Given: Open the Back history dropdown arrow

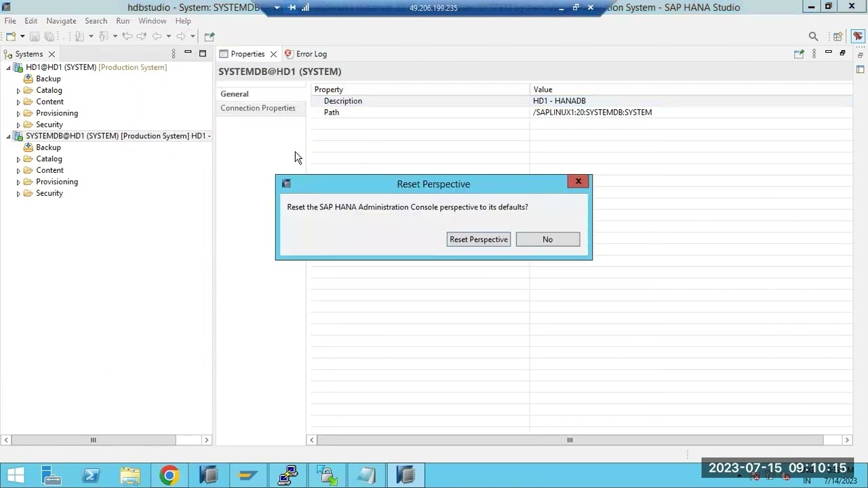Looking at the screenshot, I should tap(168, 37).
